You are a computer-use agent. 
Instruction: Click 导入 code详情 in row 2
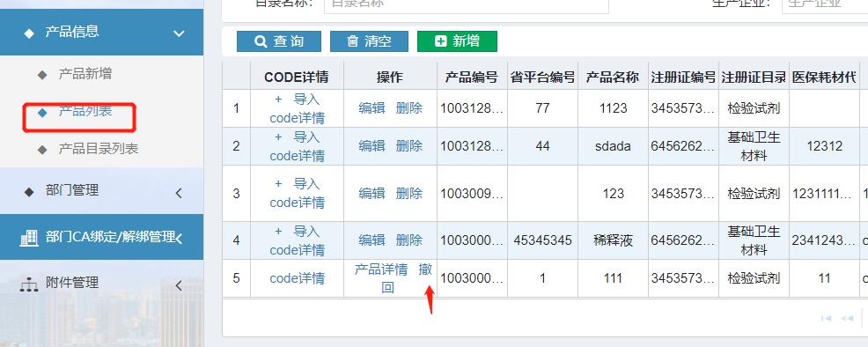click(298, 147)
